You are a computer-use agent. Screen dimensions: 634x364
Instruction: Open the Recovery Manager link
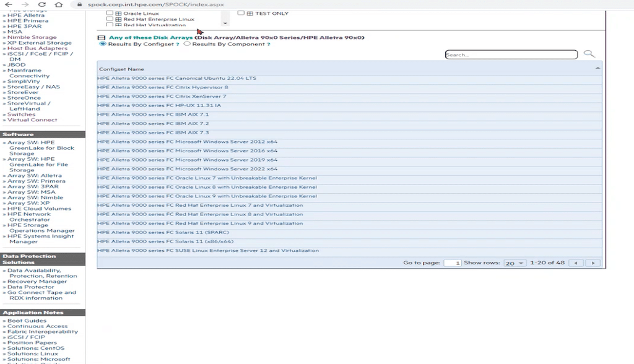[x=37, y=282]
